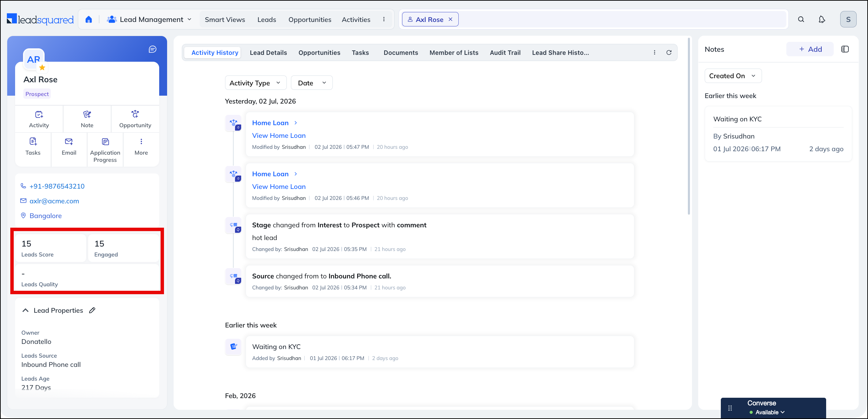This screenshot has width=868, height=419.
Task: Click the search magnifier icon
Action: click(x=801, y=20)
